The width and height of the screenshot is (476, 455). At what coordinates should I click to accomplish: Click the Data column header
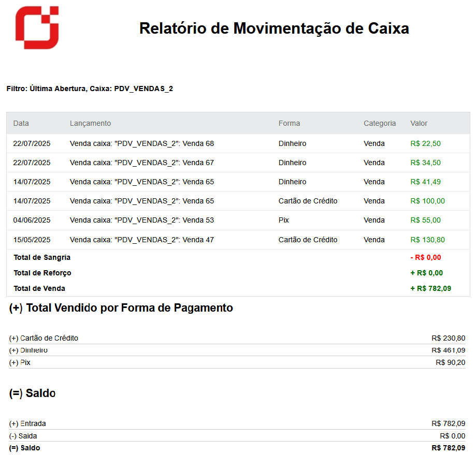21,123
